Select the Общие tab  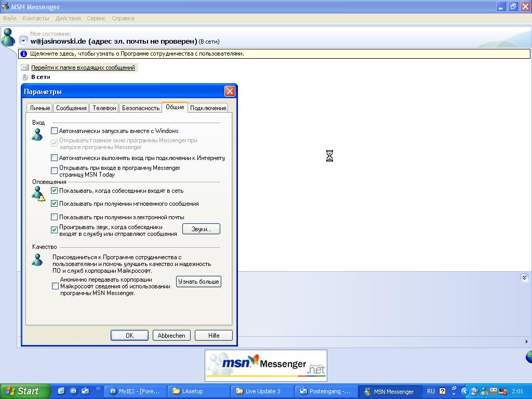click(175, 107)
